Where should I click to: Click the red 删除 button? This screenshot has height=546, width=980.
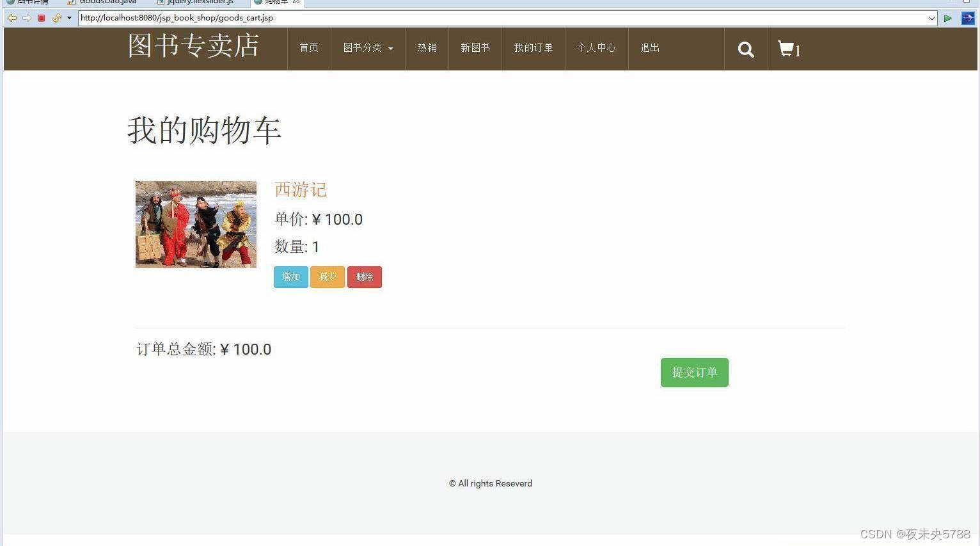point(365,277)
